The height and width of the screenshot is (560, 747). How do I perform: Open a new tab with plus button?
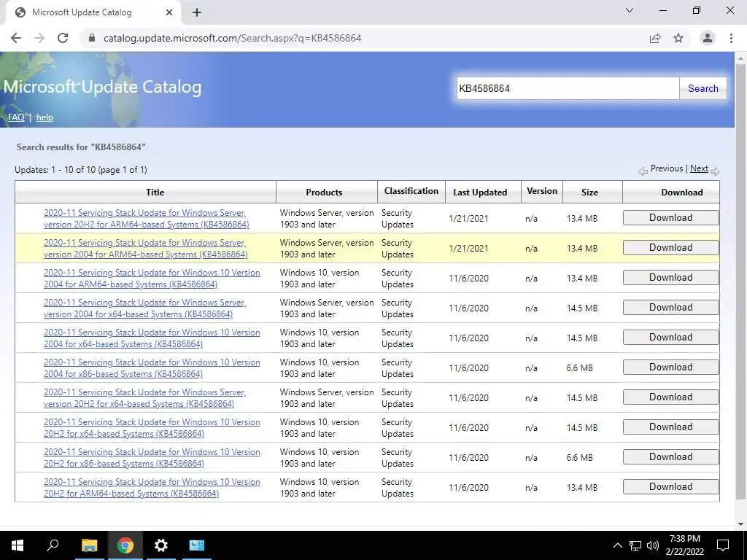click(197, 12)
